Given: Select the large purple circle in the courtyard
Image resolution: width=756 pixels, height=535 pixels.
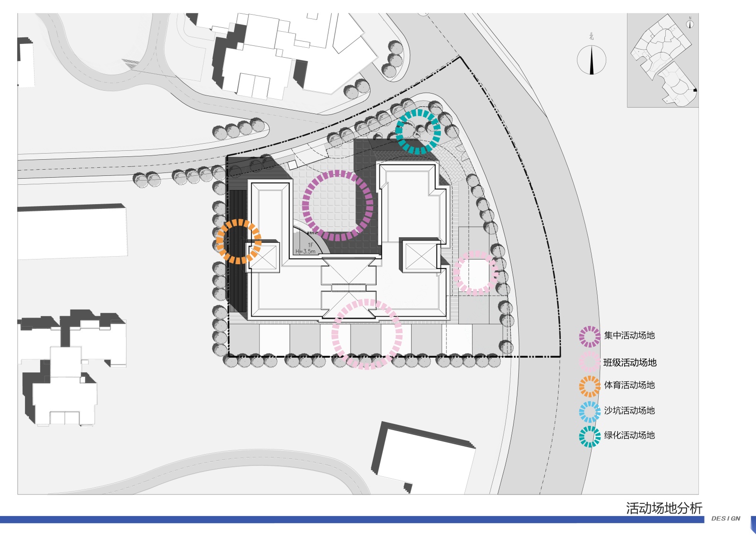Looking at the screenshot, I should [x=337, y=206].
